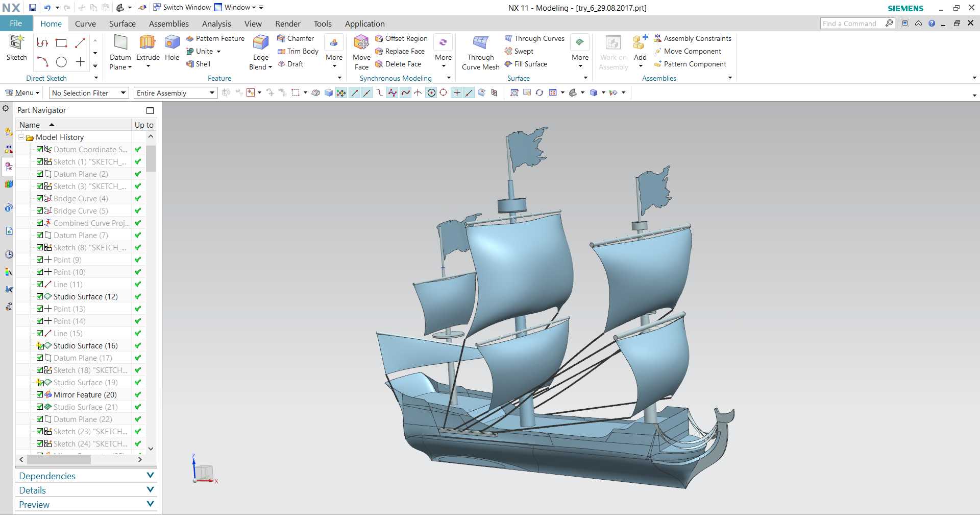Toggle the Datum Coordinate System checkbox

tap(40, 149)
